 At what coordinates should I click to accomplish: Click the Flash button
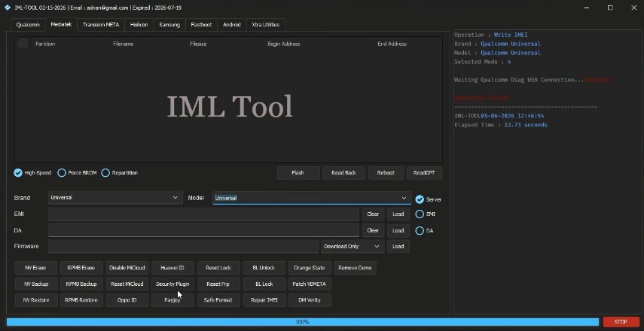coord(298,173)
